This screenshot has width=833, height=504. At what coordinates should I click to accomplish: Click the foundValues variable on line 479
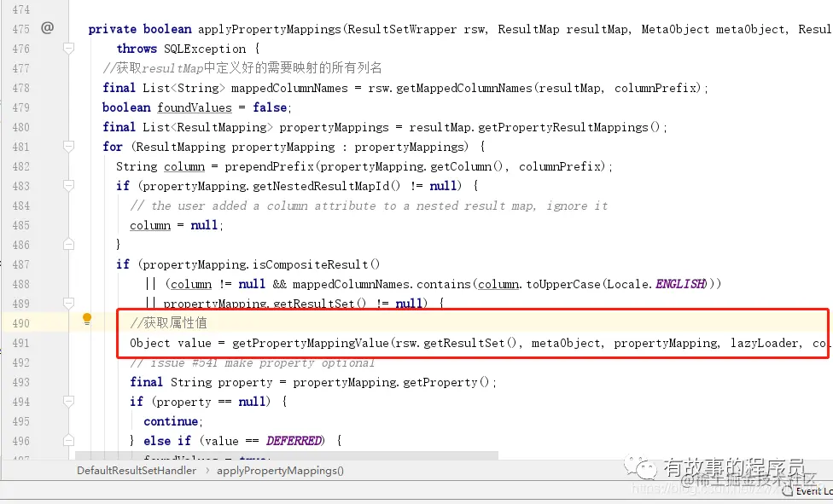click(195, 107)
